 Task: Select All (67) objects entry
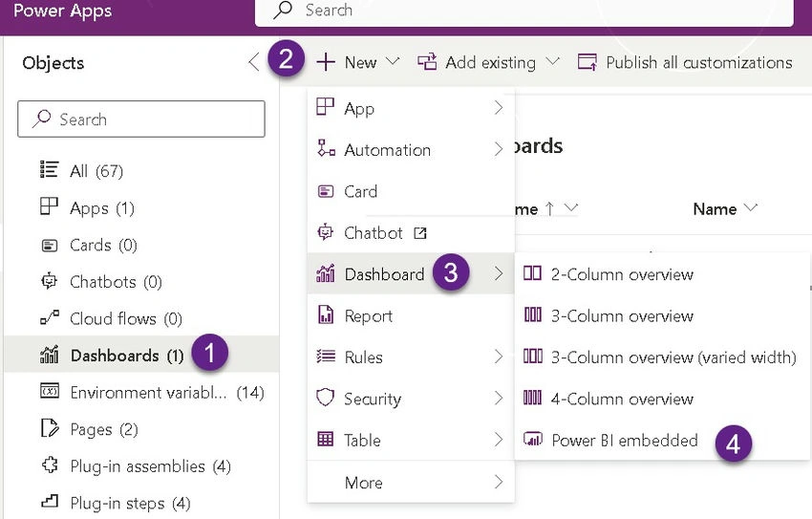pos(141,170)
